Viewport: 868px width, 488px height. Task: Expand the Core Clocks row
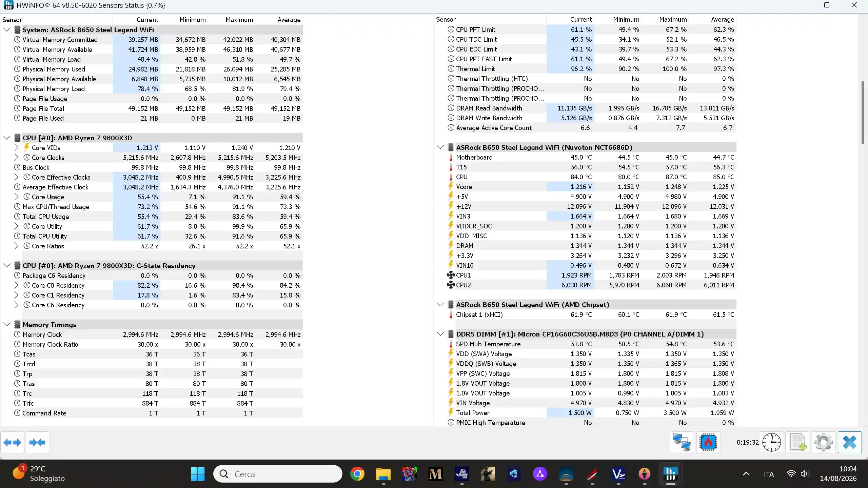[x=16, y=158]
